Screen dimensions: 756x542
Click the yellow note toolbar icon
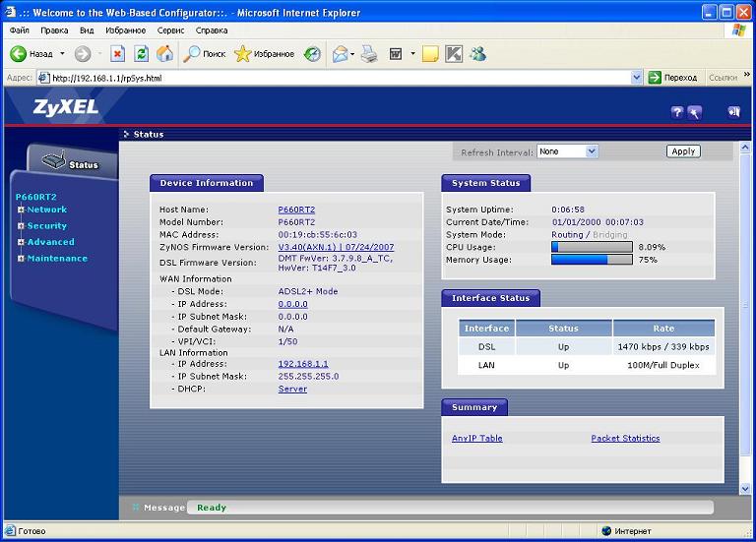[430, 53]
